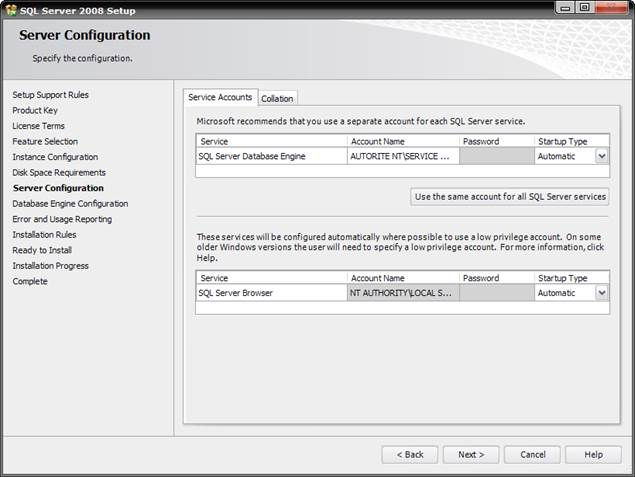Viewport: 635px width, 477px height.
Task: Click Use the same account for all services
Action: 510,197
